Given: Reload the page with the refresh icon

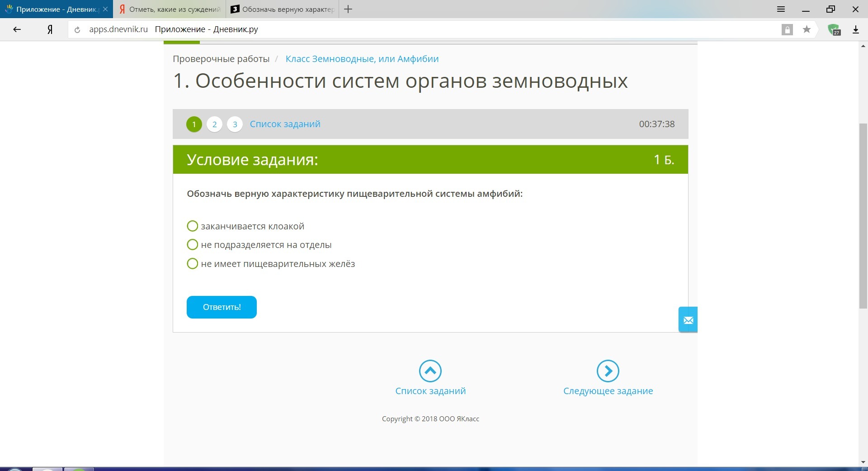Looking at the screenshot, I should click(77, 30).
